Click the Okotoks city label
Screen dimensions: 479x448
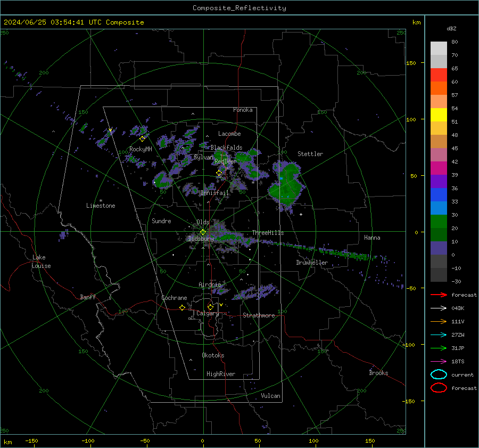(x=213, y=355)
